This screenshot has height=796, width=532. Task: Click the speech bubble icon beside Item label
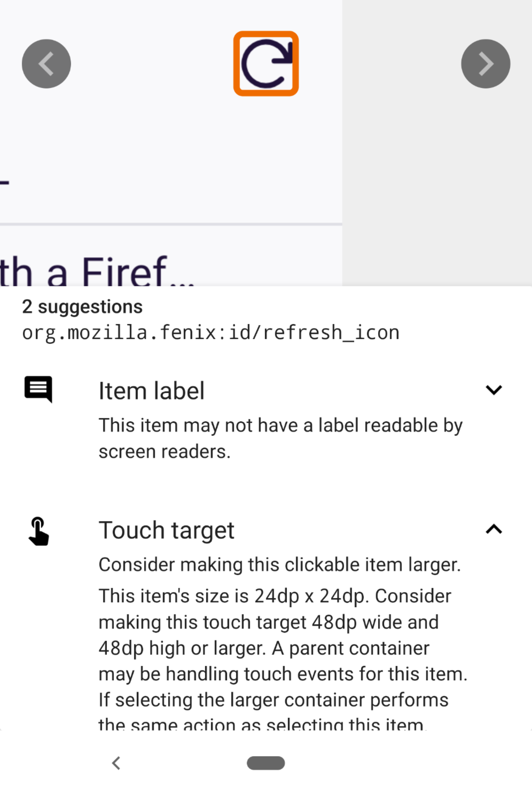[x=38, y=389]
